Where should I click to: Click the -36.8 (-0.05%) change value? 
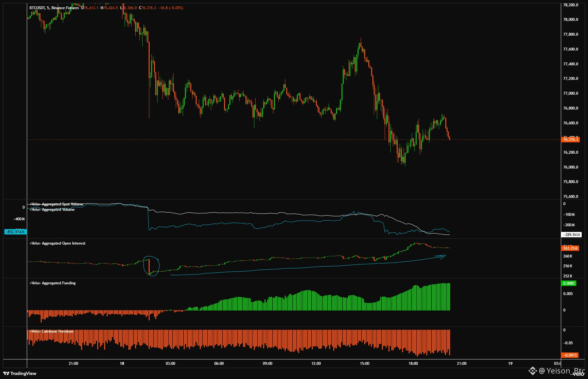click(x=171, y=8)
